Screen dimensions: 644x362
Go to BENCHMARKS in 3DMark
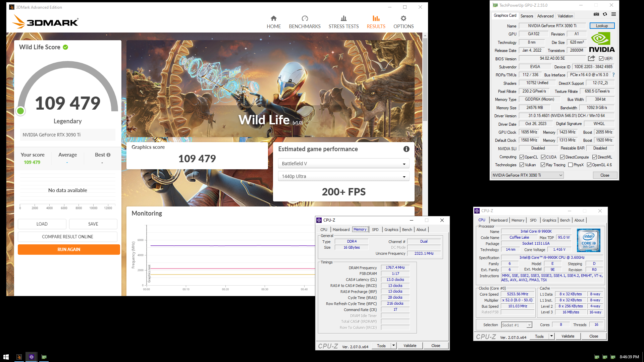[x=305, y=22]
